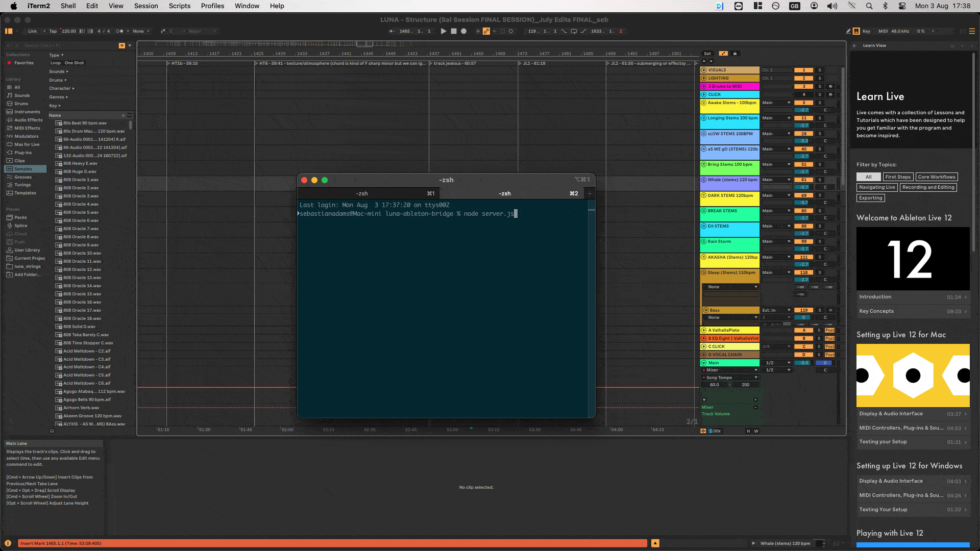
Task: Expand the Type filter in the browser
Action: click(x=56, y=55)
